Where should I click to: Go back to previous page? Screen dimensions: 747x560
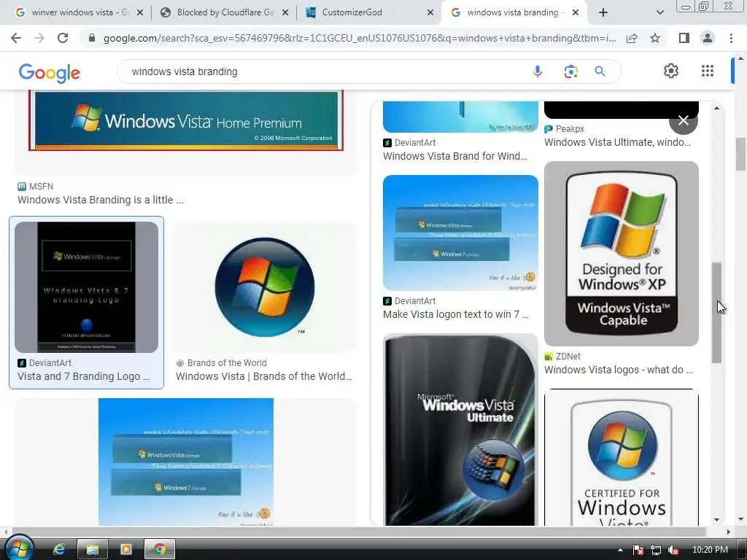[16, 38]
